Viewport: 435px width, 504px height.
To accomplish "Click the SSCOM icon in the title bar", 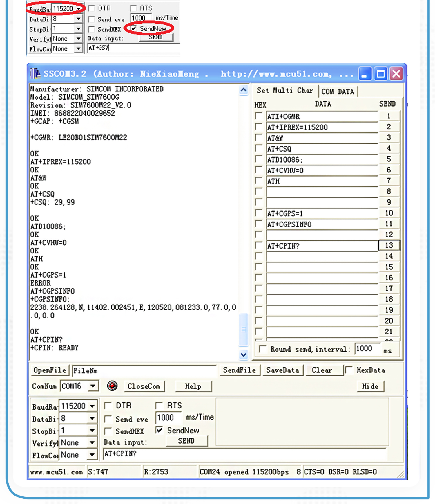I will (35, 74).
